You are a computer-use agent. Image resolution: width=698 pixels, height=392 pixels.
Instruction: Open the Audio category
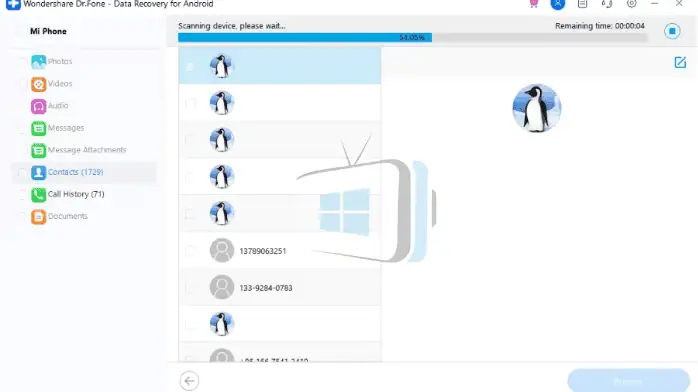point(58,106)
